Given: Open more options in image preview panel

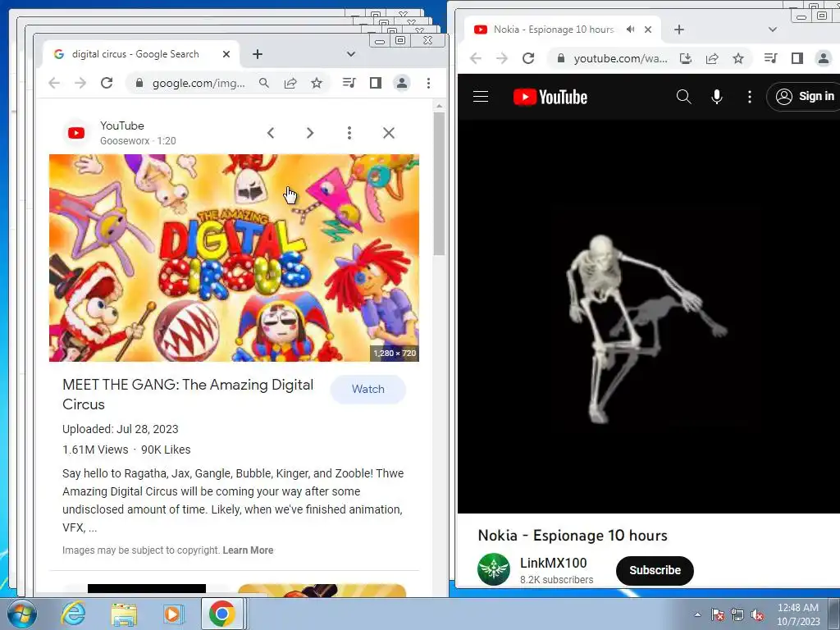Looking at the screenshot, I should 349,133.
